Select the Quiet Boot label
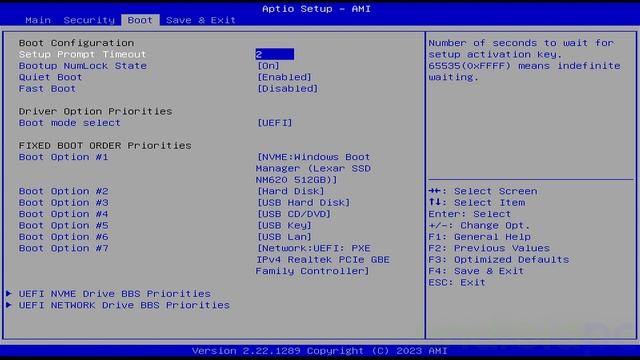Screen dimensions: 640x360 coord(50,77)
